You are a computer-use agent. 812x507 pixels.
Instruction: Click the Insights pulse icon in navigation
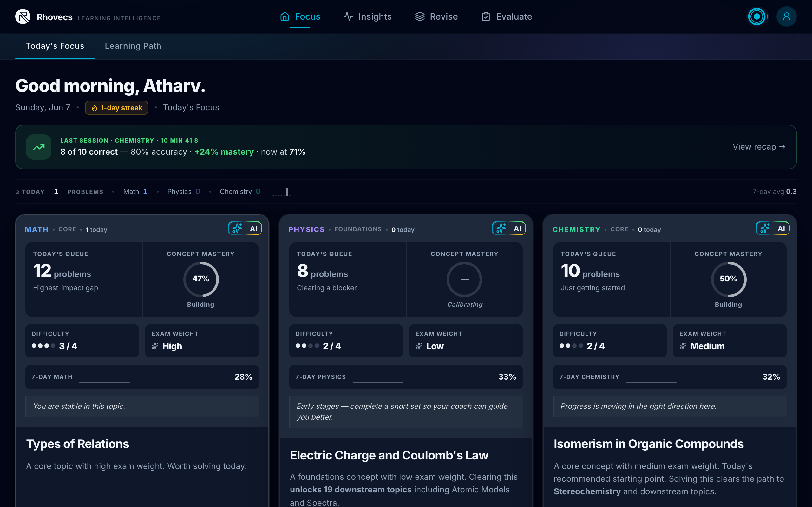(348, 16)
